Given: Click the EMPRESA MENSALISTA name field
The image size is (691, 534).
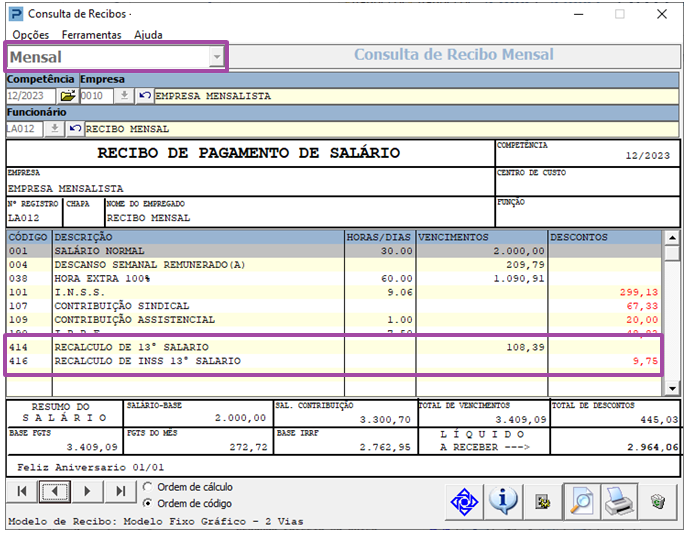Looking at the screenshot, I should (x=416, y=96).
